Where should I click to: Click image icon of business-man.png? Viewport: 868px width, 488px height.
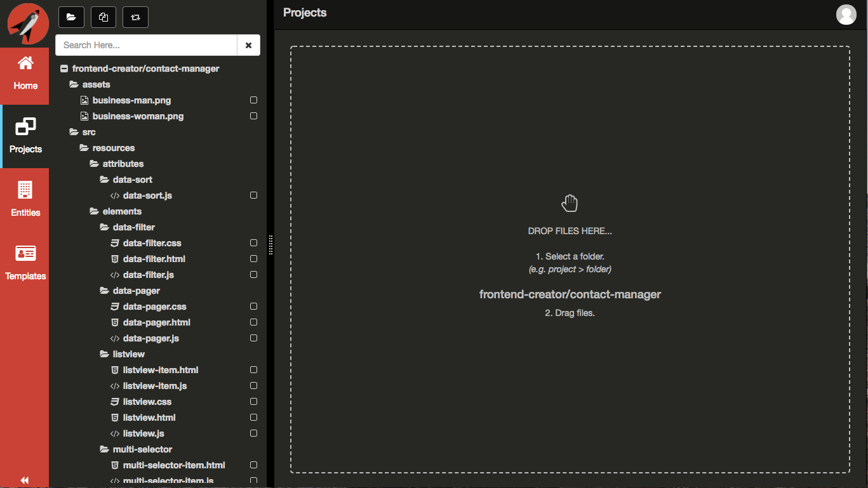pyautogui.click(x=84, y=100)
